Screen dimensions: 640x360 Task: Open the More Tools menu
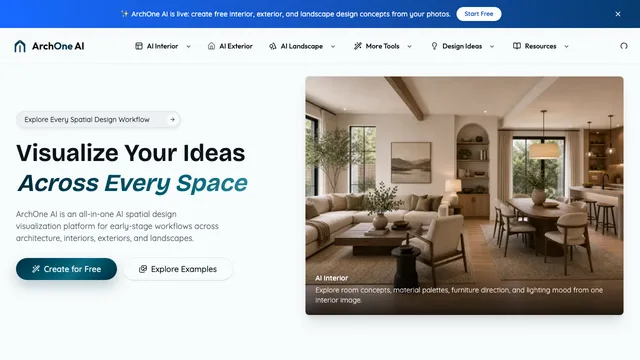pos(382,46)
